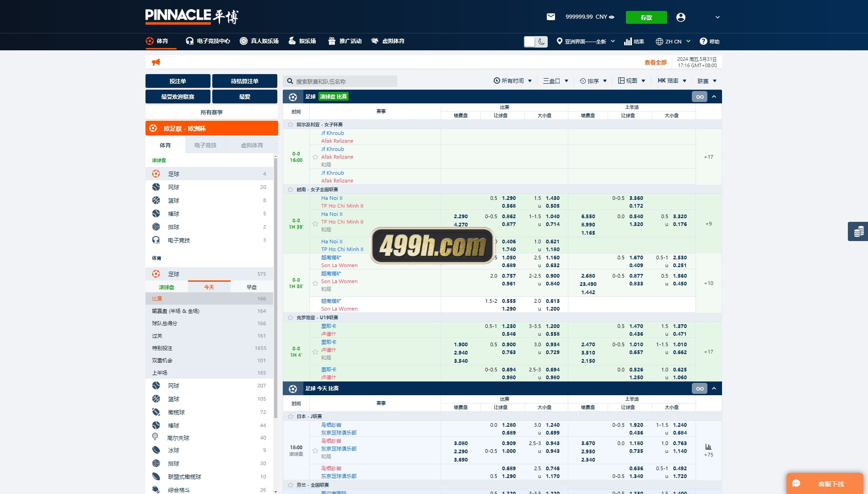The image size is (868, 494).
Task: Switch to the 电子竞技 sidebar tab
Action: [x=205, y=145]
